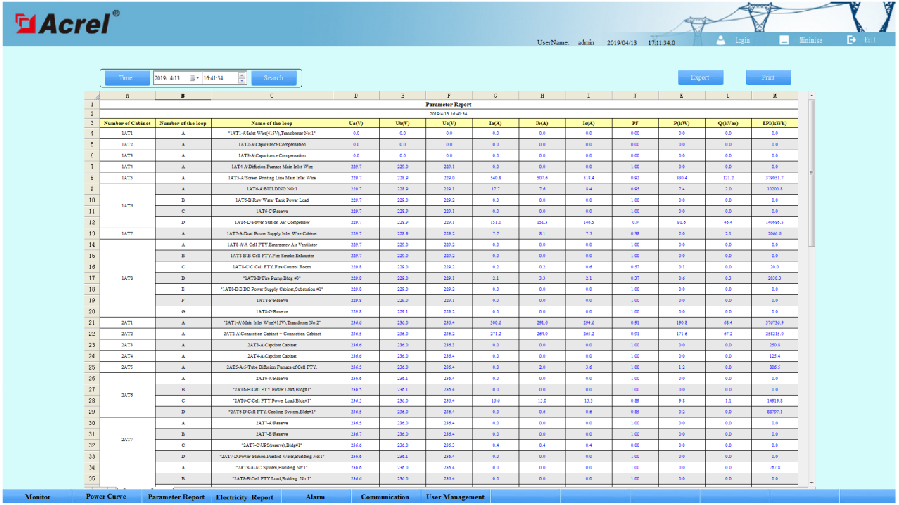The height and width of the screenshot is (505, 899).
Task: Switch to the Communication tab
Action: point(384,497)
